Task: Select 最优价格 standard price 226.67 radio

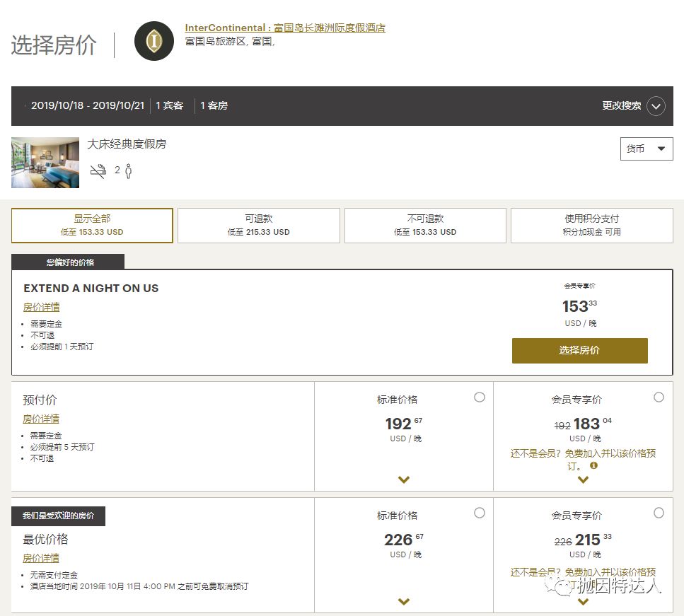Action: pos(480,513)
